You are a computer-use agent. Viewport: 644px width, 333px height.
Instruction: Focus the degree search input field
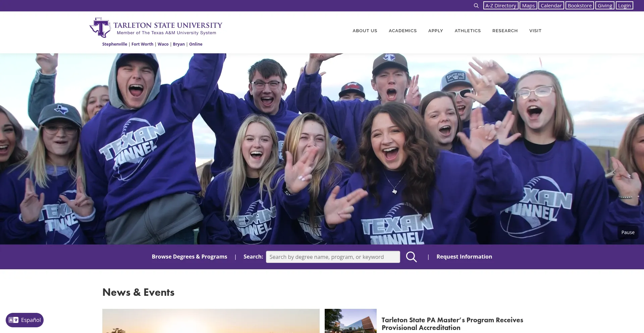[333, 257]
